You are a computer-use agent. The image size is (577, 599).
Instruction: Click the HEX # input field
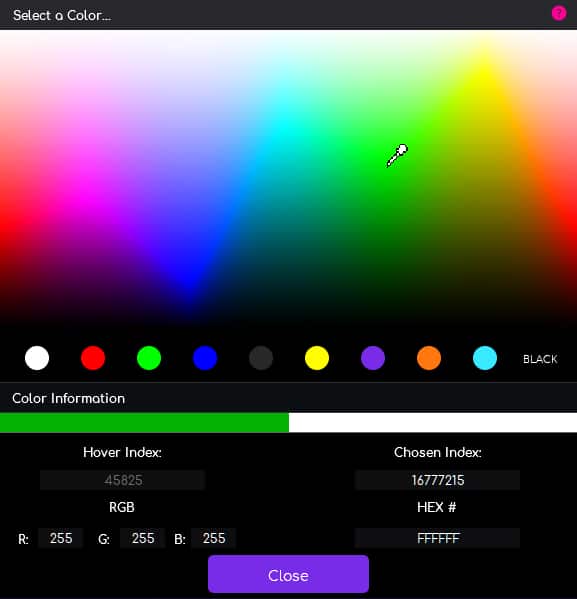[x=437, y=538]
